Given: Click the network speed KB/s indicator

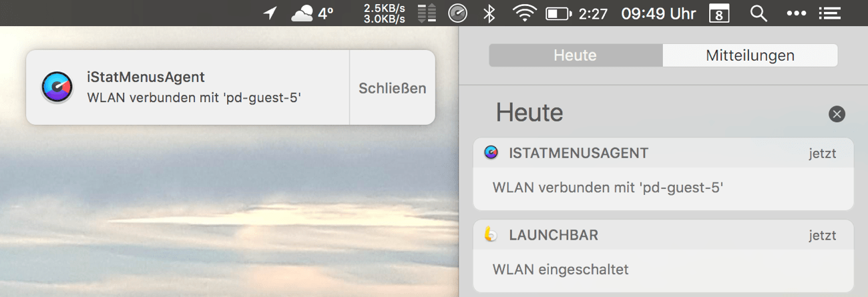Looking at the screenshot, I should pyautogui.click(x=384, y=13).
